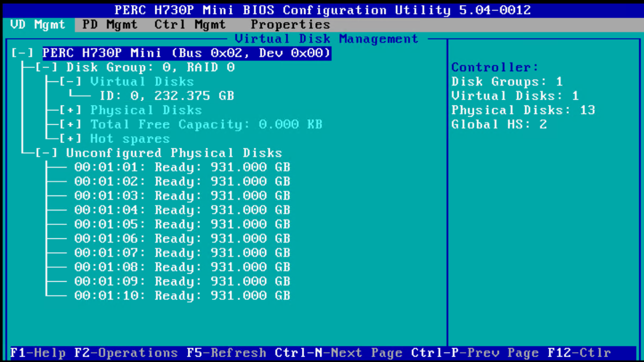The height and width of the screenshot is (362, 644).
Task: Select the Hot spares label
Action: (130, 139)
